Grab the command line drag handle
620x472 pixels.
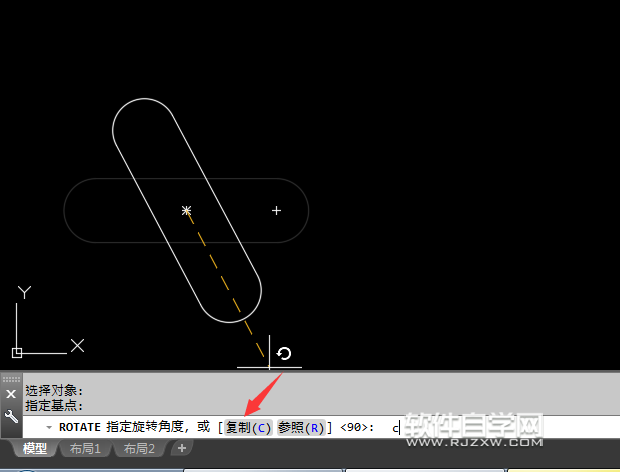11,379
